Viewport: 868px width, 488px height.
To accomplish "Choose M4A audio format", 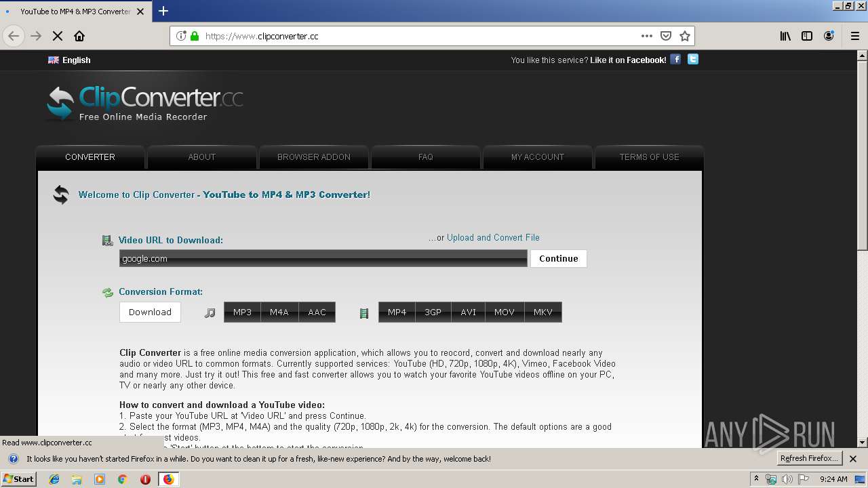I will coord(279,312).
